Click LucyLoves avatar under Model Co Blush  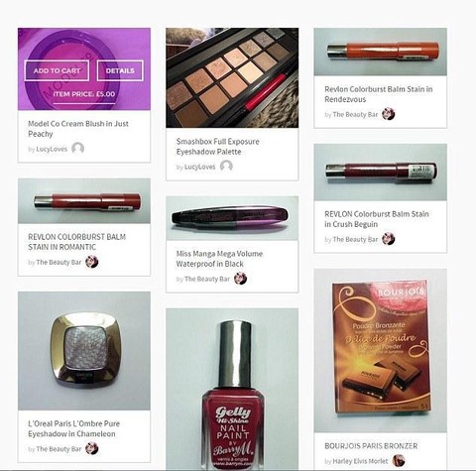tap(78, 149)
